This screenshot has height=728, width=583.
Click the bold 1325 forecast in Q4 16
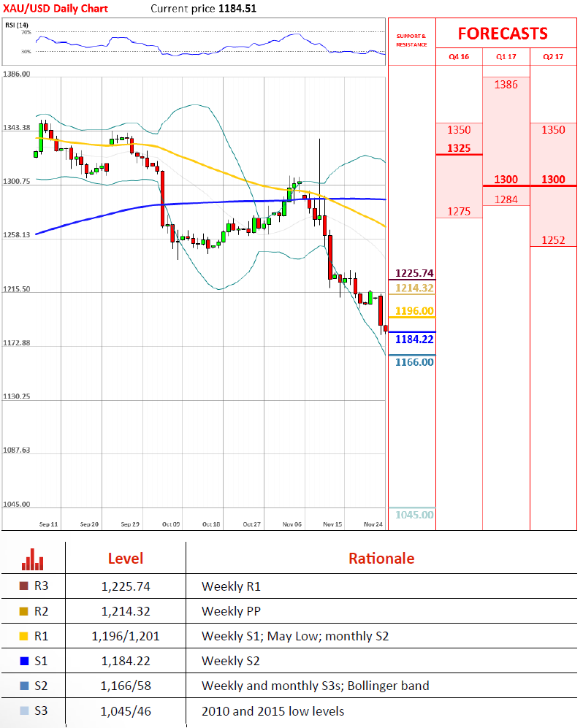tap(459, 148)
